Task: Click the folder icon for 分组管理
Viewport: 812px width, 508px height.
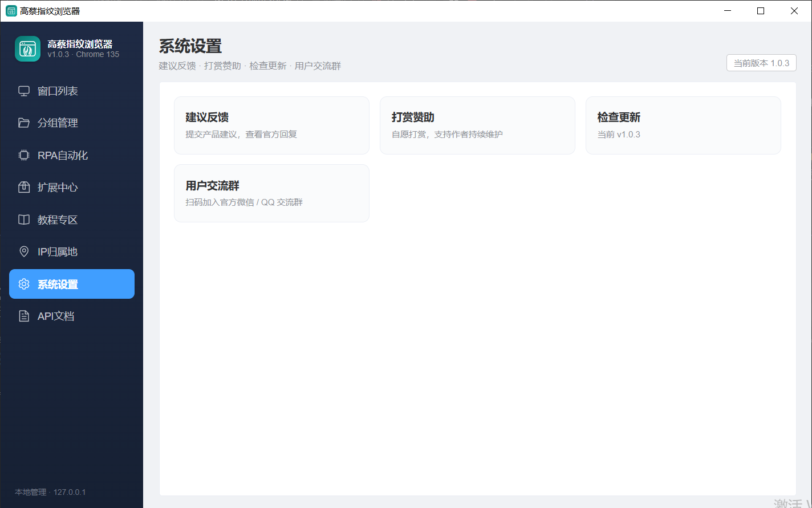Action: 24,123
